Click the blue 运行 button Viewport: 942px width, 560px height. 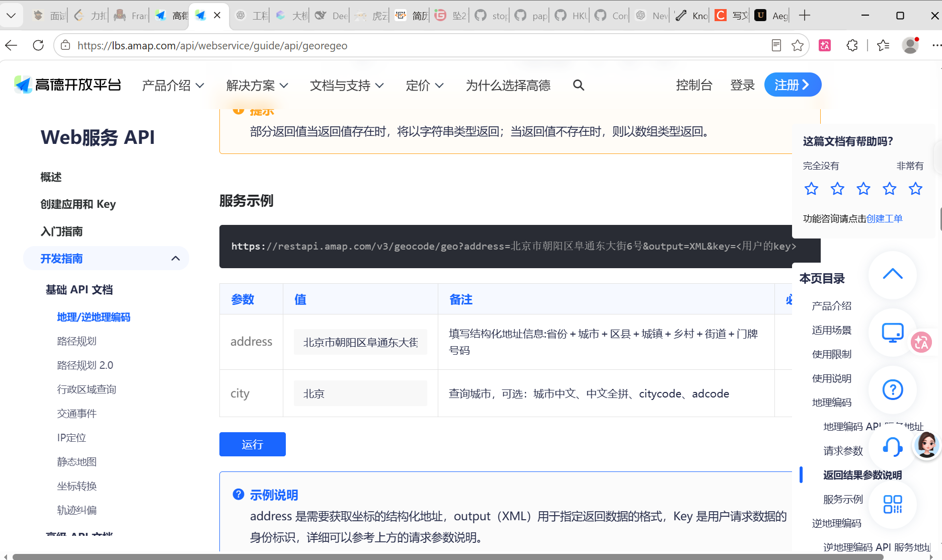(x=253, y=444)
